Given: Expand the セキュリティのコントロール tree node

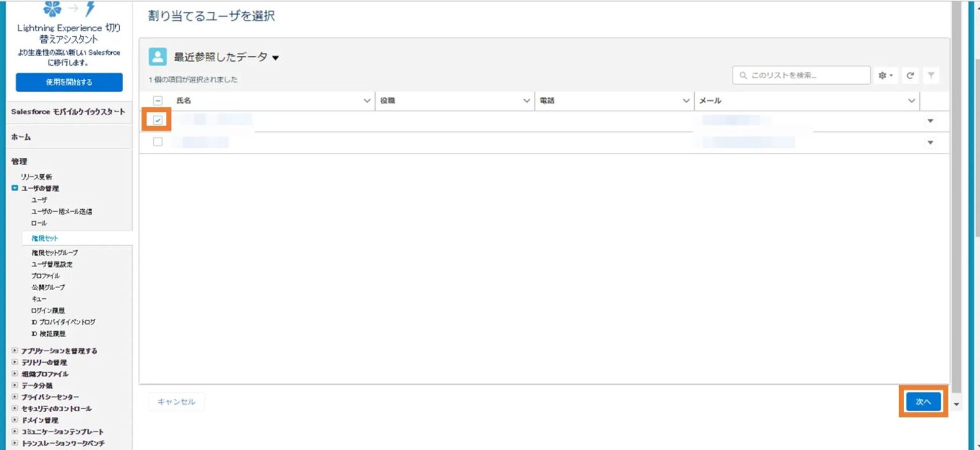Looking at the screenshot, I should pyautogui.click(x=15, y=409).
